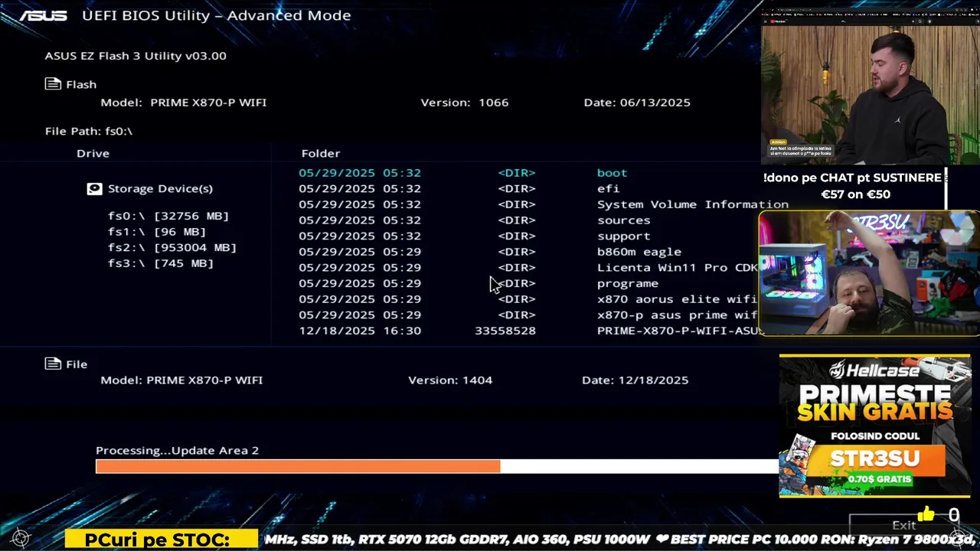Click the Exit button
The height and width of the screenshot is (551, 980).
[903, 525]
